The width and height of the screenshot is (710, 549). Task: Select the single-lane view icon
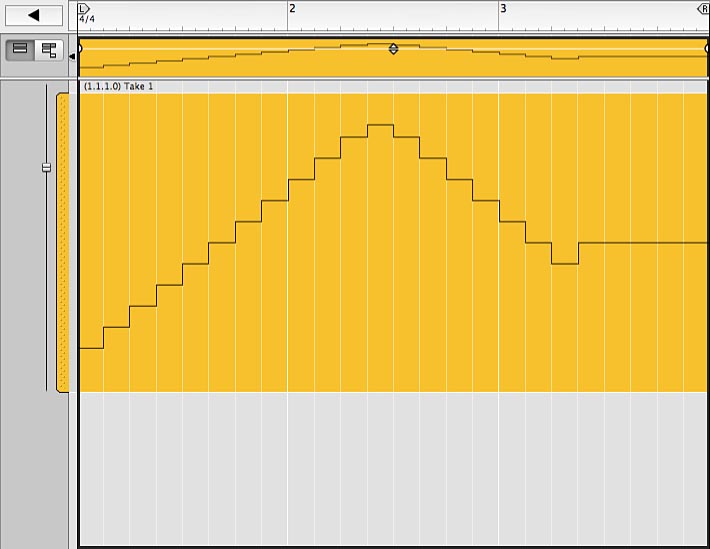(x=20, y=49)
